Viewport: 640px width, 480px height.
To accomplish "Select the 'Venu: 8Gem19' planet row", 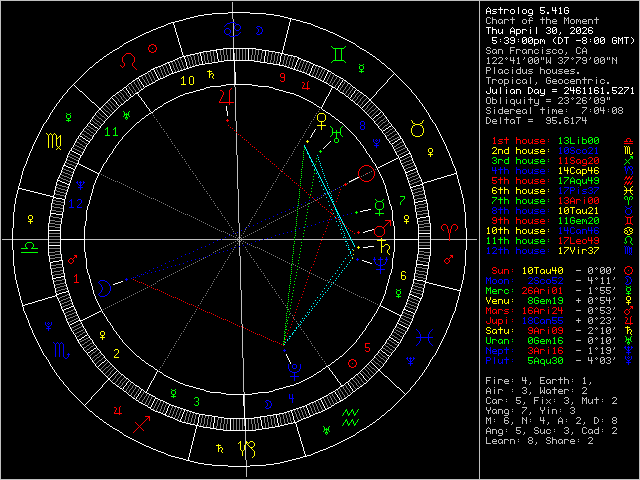I will click(x=551, y=301).
